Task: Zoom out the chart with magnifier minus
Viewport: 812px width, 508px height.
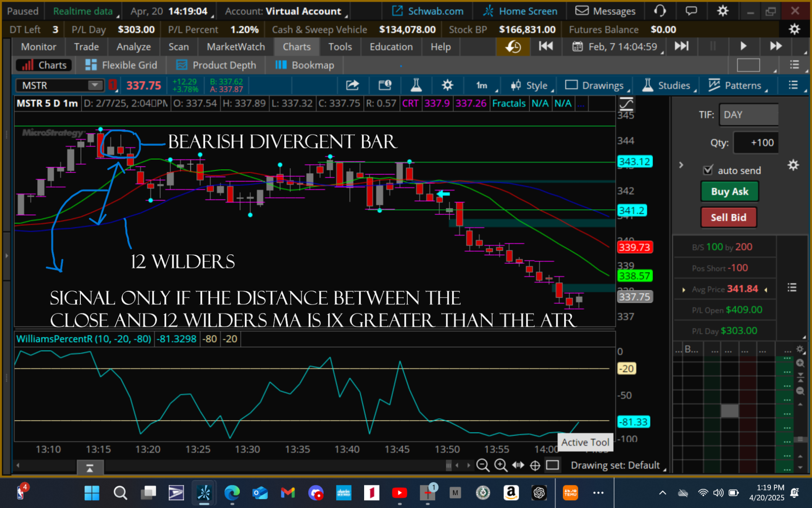Action: tap(483, 465)
